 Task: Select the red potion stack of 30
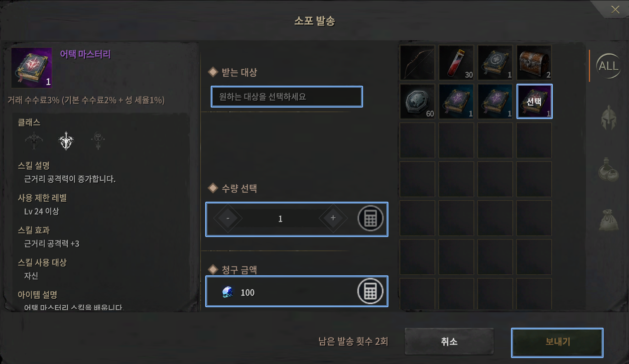click(x=456, y=63)
